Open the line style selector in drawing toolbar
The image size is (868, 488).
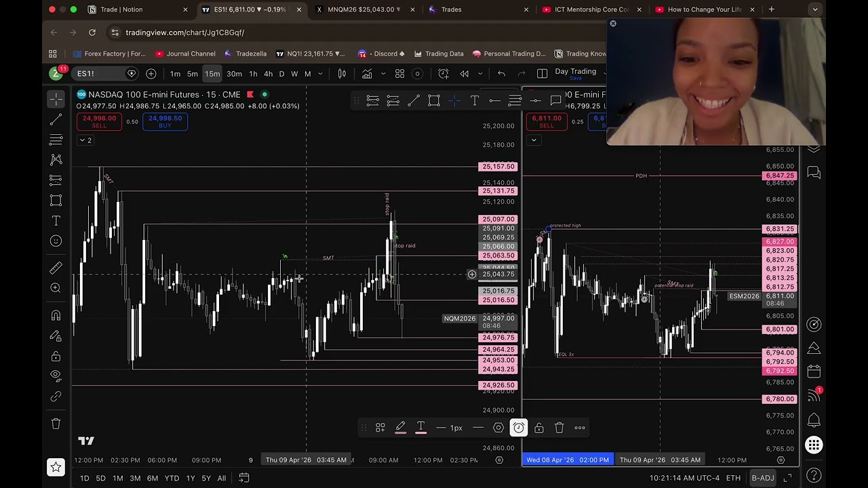point(478,428)
